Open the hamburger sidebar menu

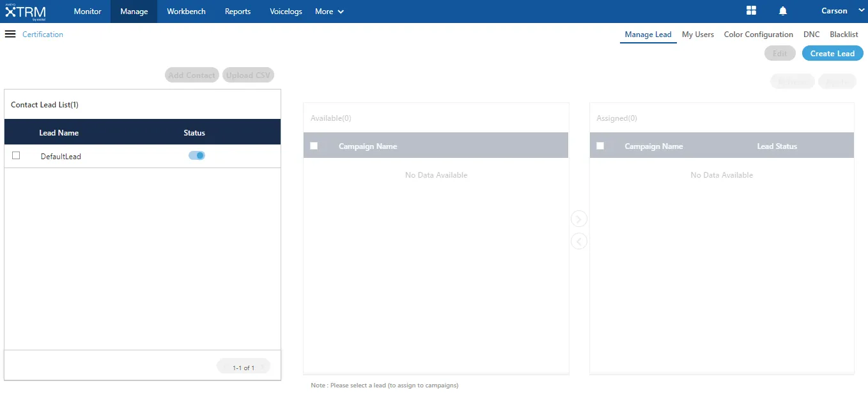point(10,34)
